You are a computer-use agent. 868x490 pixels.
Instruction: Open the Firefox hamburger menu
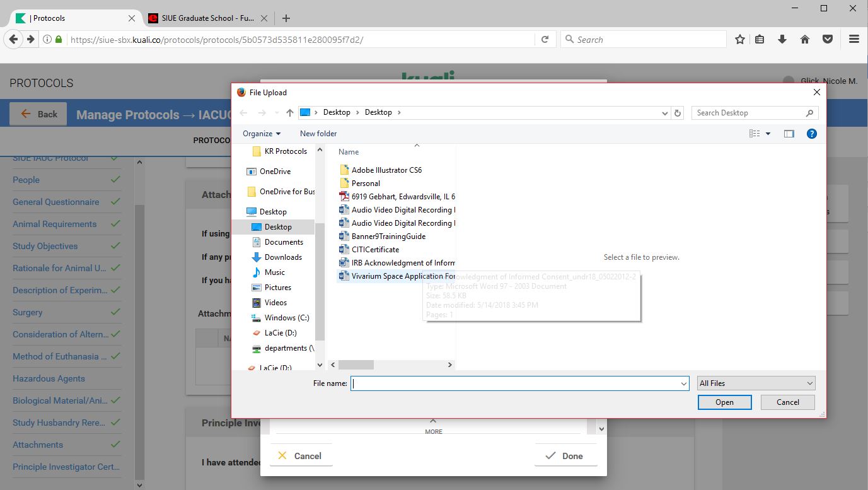(x=854, y=39)
